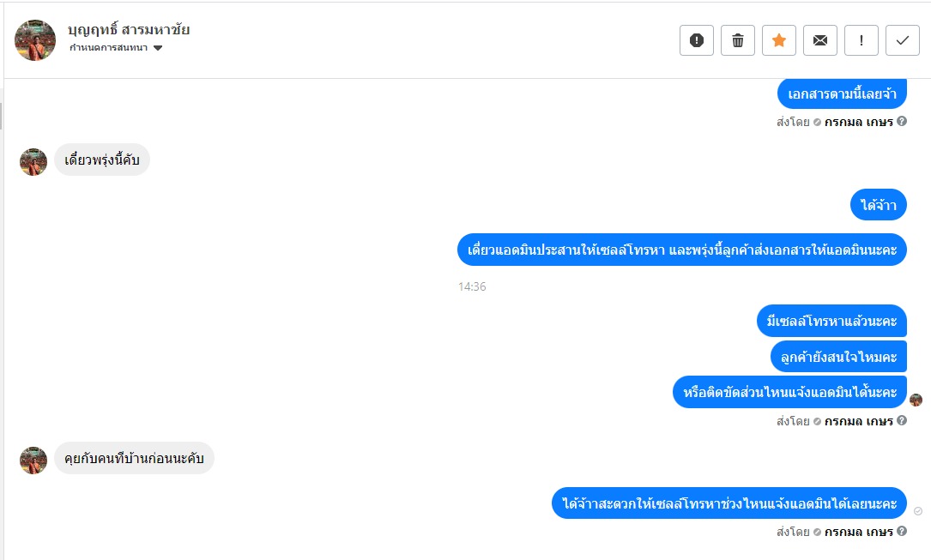Viewport: 931px width, 560px height.
Task: Click sender avatar beside คุยกับคนที่บ้านก่อนนะคับ
Action: [33, 461]
